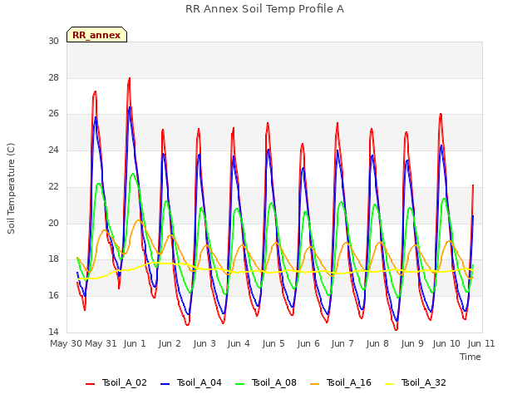The width and height of the screenshot is (532, 399).
Task: Toggle the Tsoil_A_16 legend entry
Action: point(340,382)
